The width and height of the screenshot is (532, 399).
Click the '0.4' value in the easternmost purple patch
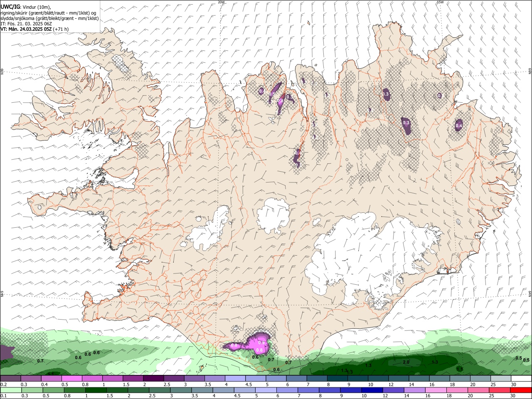pos(459,126)
